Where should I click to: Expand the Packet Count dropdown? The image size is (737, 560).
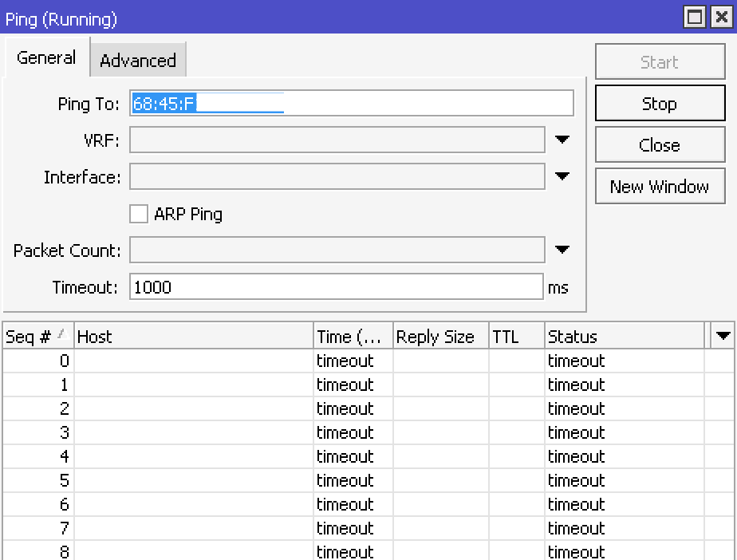[x=562, y=250]
